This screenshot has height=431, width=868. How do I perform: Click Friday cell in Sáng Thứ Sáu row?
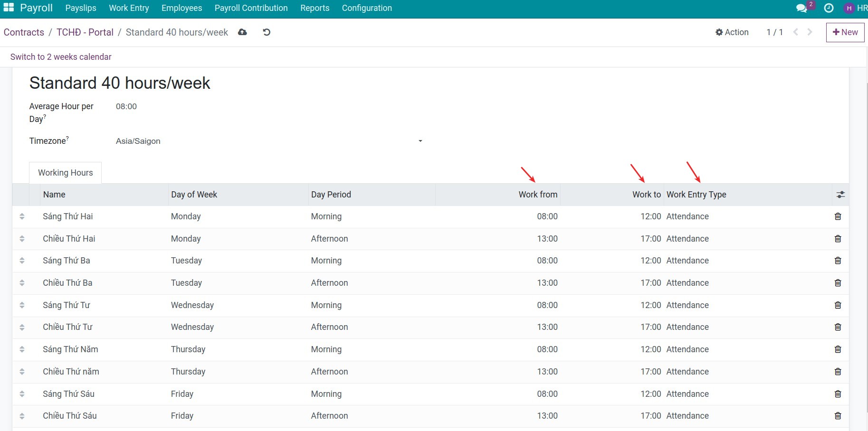click(x=182, y=394)
